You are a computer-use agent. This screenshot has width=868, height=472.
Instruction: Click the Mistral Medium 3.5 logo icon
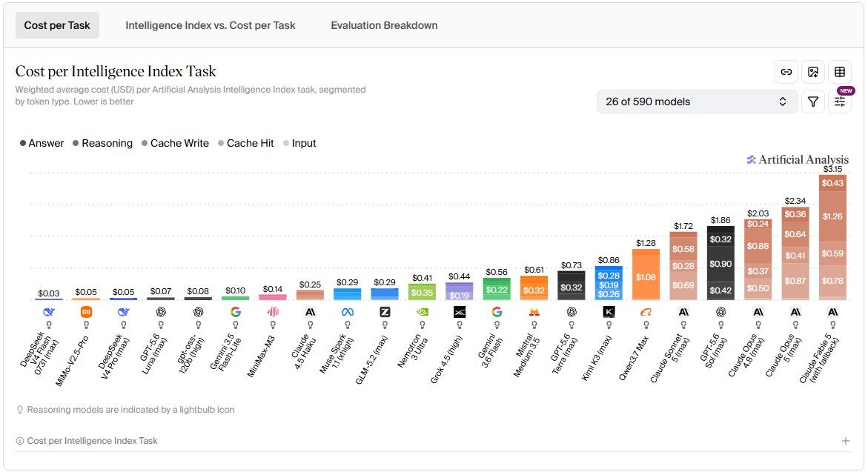(534, 312)
